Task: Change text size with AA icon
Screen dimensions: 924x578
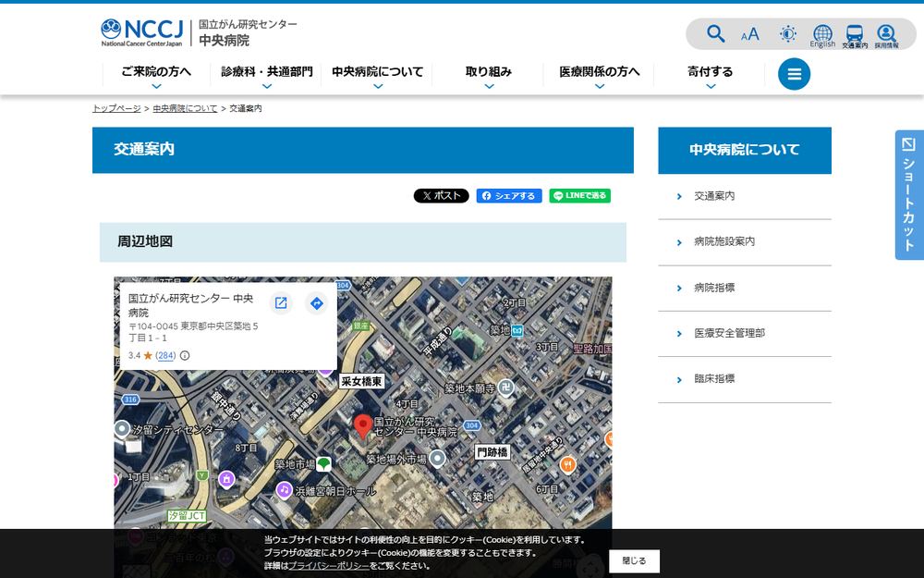Action: [750, 34]
